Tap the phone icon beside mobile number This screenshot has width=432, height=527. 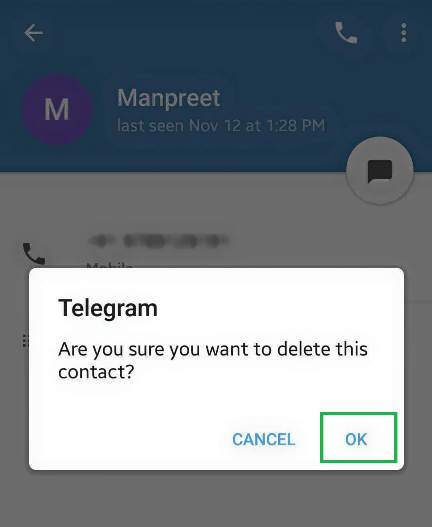[x=34, y=253]
